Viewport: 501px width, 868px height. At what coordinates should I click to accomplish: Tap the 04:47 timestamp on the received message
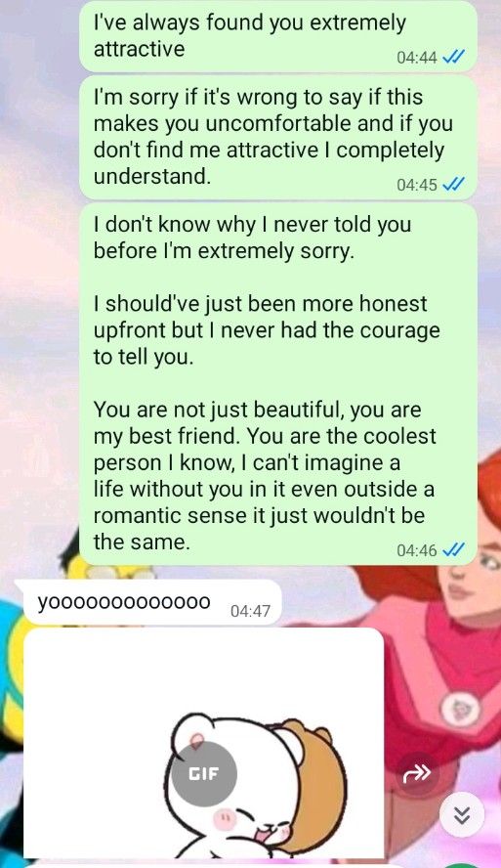coord(250,611)
